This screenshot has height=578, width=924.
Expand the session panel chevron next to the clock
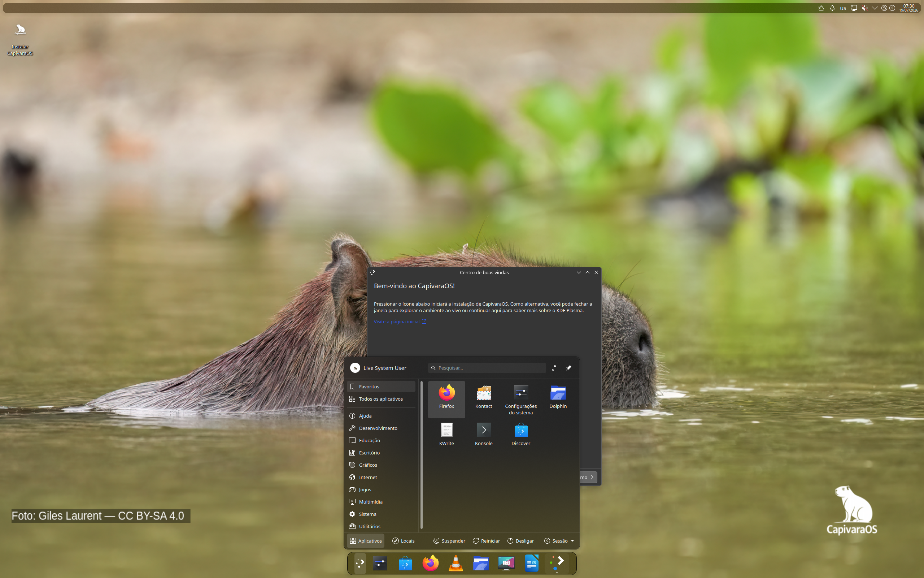pos(892,8)
